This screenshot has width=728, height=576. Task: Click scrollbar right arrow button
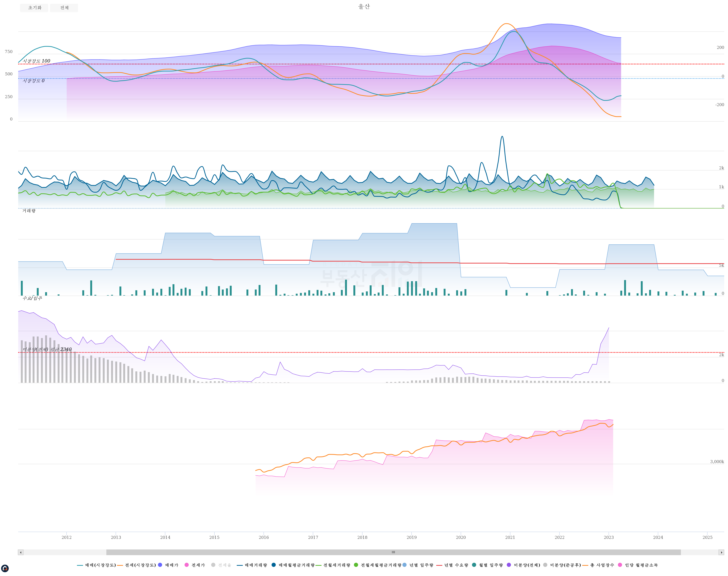721,552
